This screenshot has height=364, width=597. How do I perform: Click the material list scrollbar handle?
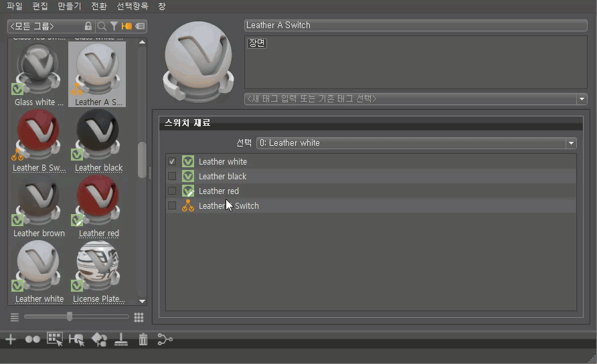click(x=142, y=160)
